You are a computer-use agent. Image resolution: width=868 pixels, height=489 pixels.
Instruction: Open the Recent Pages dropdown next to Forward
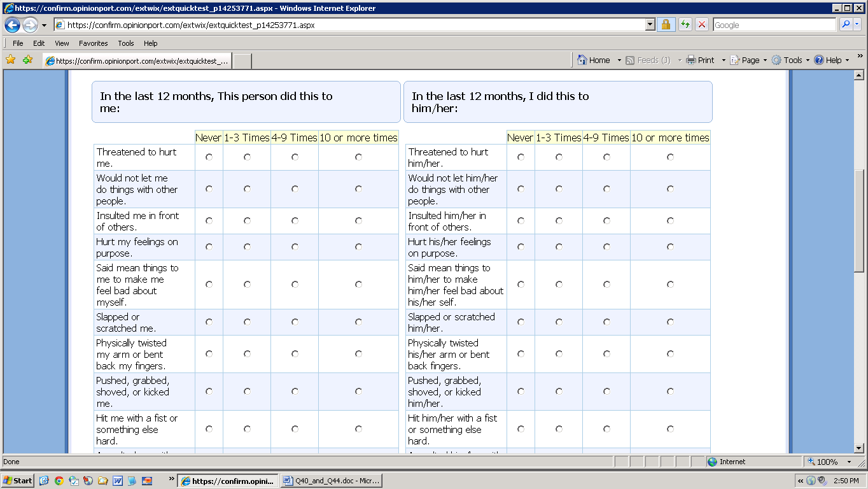(44, 25)
